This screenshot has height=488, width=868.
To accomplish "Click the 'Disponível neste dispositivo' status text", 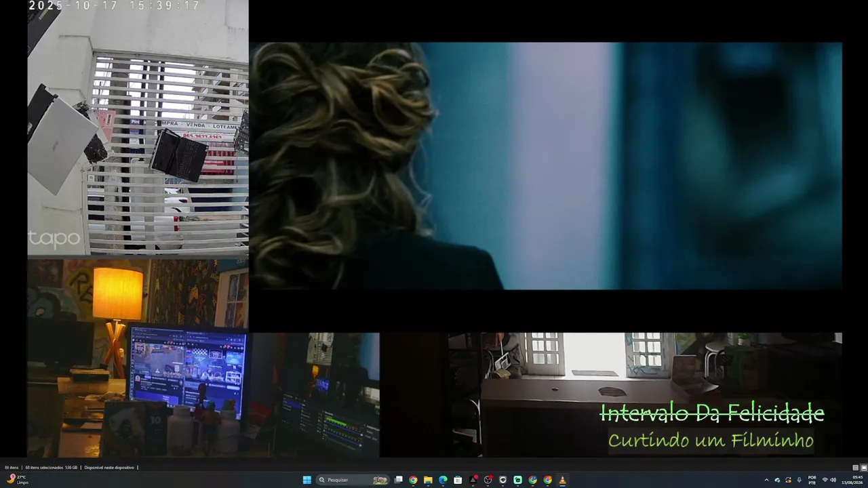I will [109, 468].
